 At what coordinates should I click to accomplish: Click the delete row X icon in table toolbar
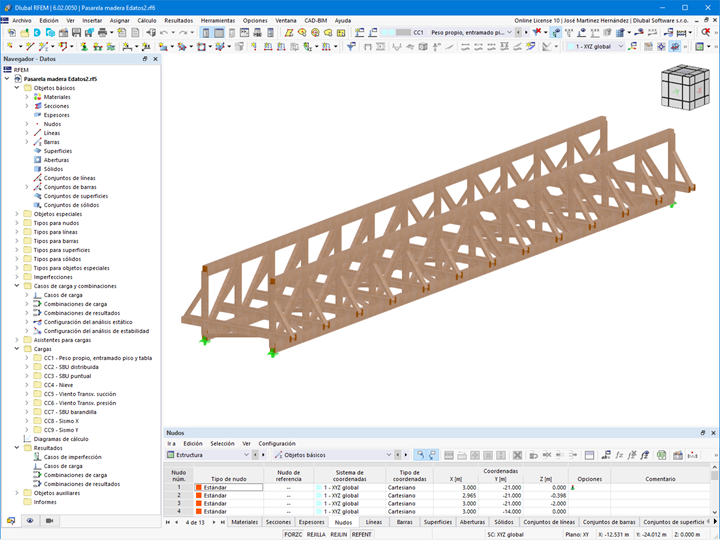pyautogui.click(x=517, y=455)
